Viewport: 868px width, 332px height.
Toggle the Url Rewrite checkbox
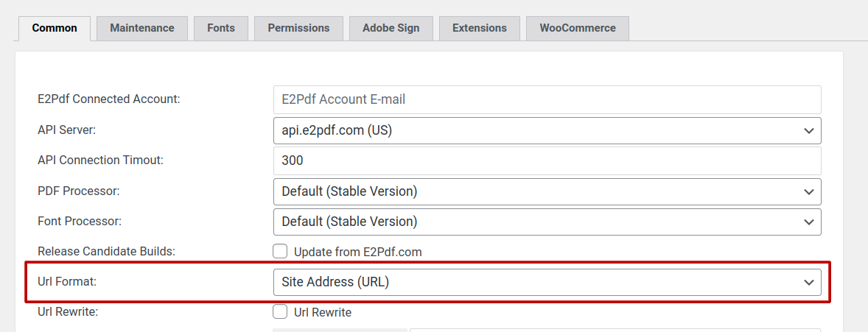pyautogui.click(x=280, y=312)
